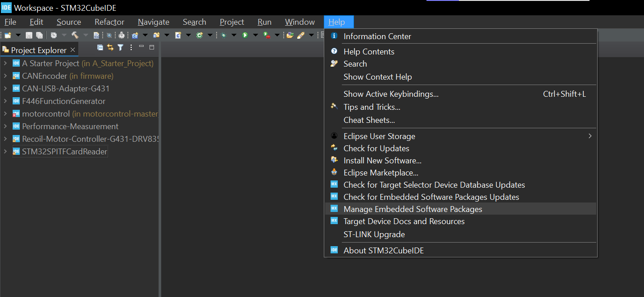Image resolution: width=644 pixels, height=297 pixels.
Task: Select Manage Embedded Software Packages
Action: pyautogui.click(x=413, y=209)
